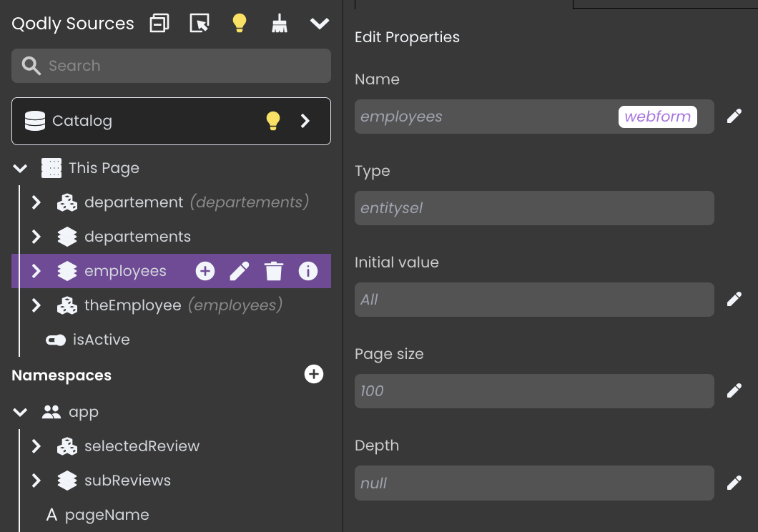The height and width of the screenshot is (532, 758).
Task: Click the broom clean-up icon
Action: point(279,24)
